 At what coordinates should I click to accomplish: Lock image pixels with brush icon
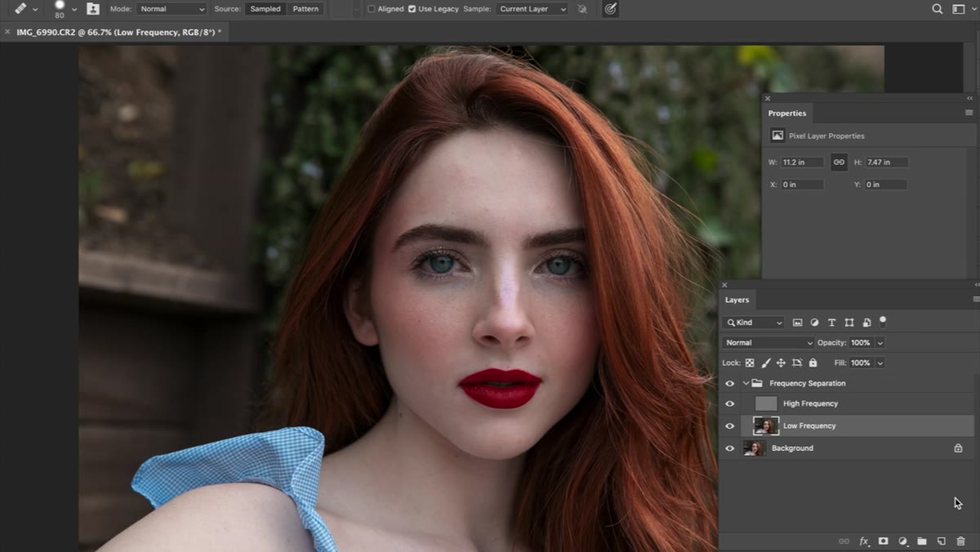coord(765,363)
